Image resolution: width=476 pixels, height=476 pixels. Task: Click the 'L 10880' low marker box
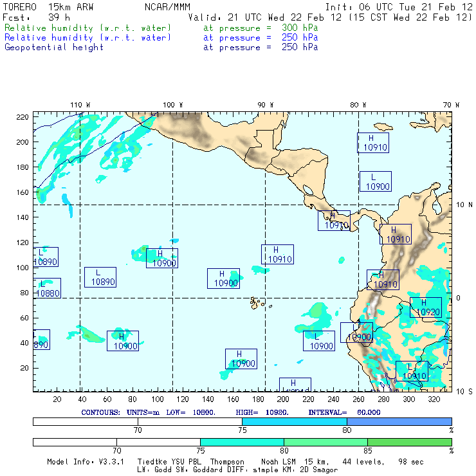click(47, 288)
